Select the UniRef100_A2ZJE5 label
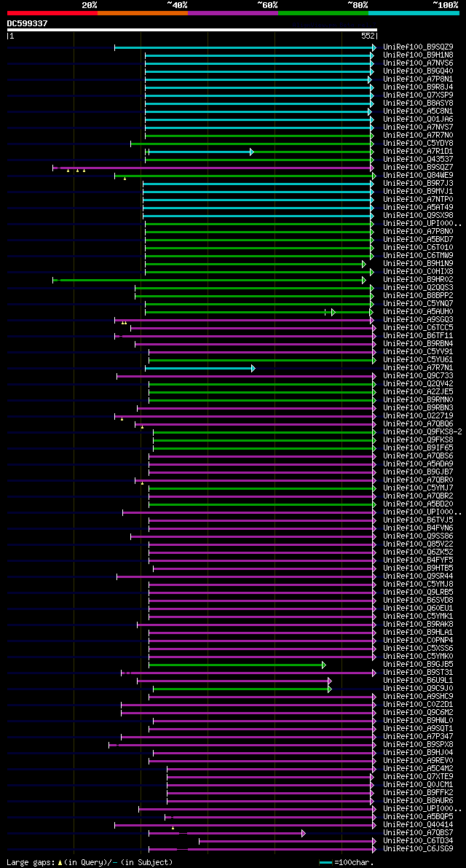Image resolution: width=466 pixels, height=868 pixels. point(419,393)
